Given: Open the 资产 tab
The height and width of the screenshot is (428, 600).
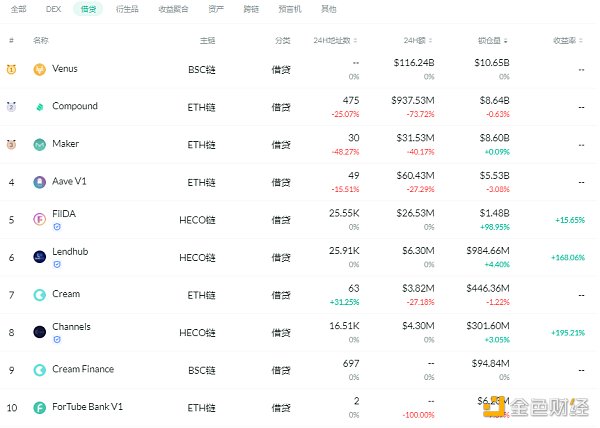Looking at the screenshot, I should [216, 9].
